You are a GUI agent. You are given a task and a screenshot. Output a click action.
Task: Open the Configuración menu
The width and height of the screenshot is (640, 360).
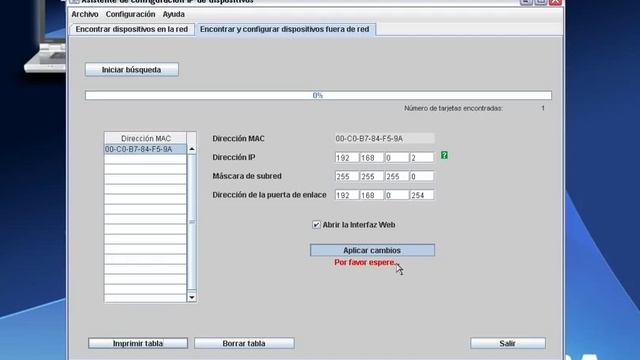pyautogui.click(x=130, y=14)
